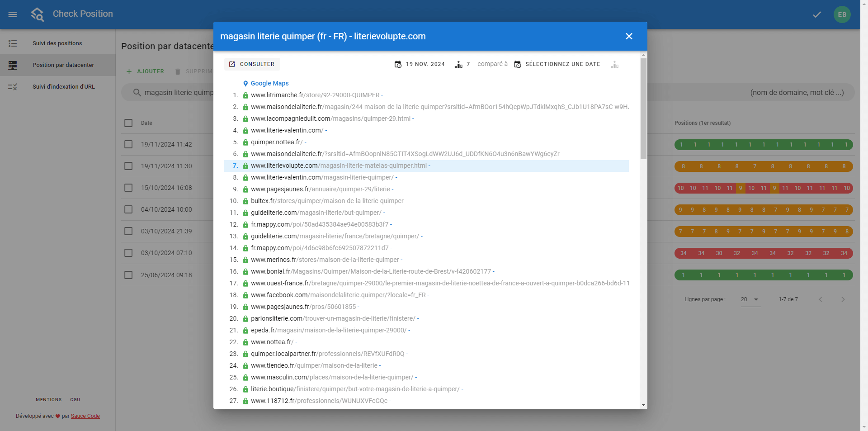Viewport: 868px width, 431px height.
Task: Check the 04/10/2024 10:00 row checkbox
Action: pyautogui.click(x=128, y=209)
